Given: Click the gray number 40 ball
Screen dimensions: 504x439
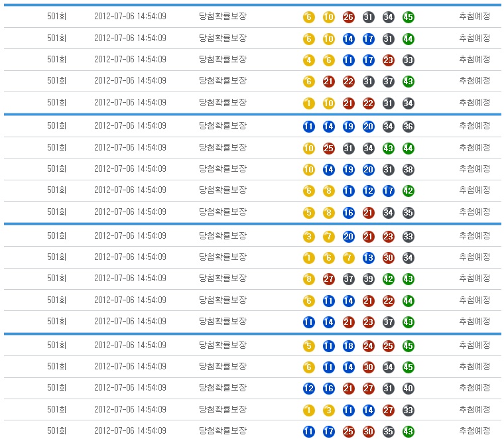Looking at the screenshot, I should click(x=408, y=389).
